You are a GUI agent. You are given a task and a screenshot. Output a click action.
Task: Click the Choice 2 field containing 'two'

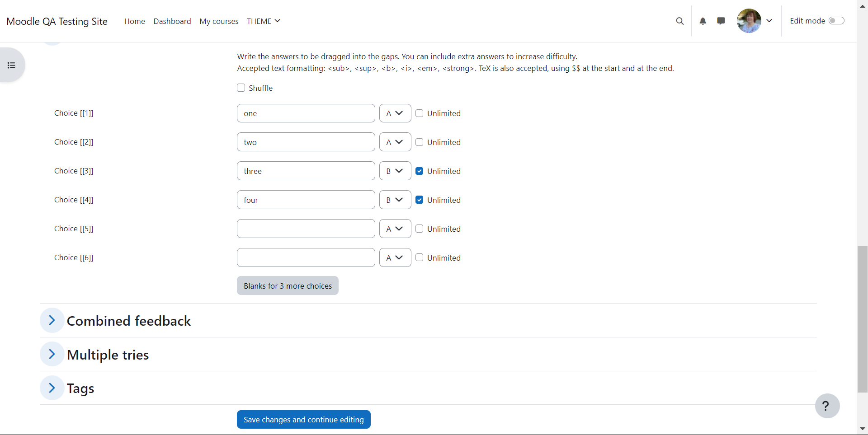306,142
